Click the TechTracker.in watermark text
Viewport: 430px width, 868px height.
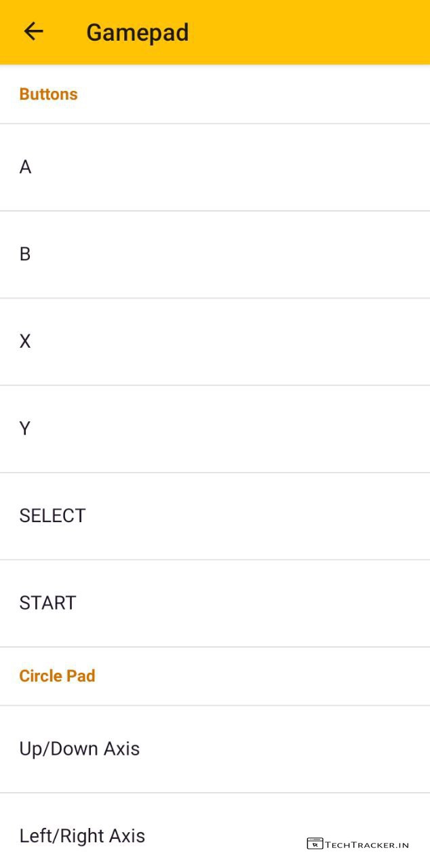coord(367,845)
